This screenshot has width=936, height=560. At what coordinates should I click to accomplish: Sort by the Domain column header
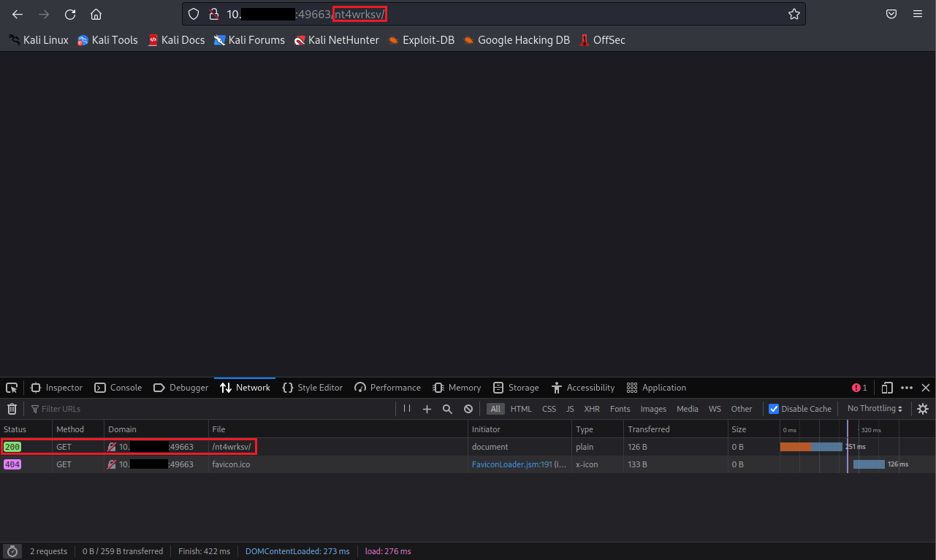(156, 429)
